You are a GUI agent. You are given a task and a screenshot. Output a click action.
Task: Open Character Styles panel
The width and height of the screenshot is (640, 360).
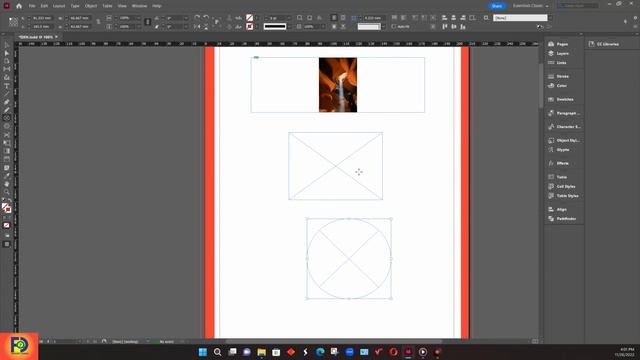pyautogui.click(x=564, y=127)
